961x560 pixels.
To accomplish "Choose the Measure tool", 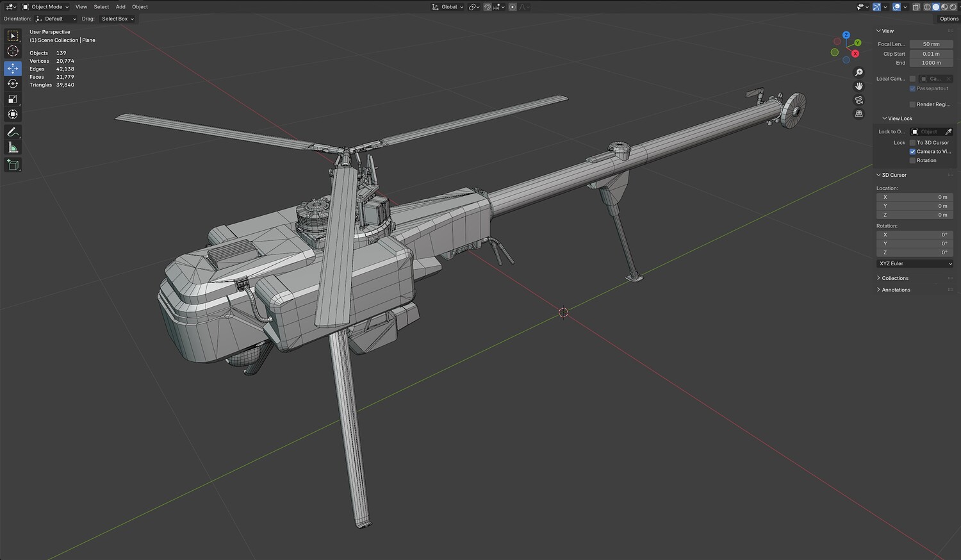I will click(13, 147).
